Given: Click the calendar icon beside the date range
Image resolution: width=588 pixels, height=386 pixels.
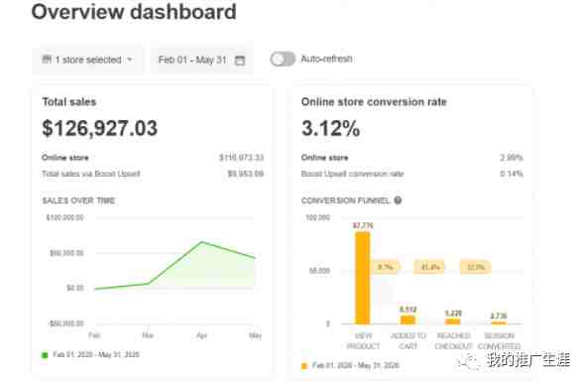Looking at the screenshot, I should point(240,60).
